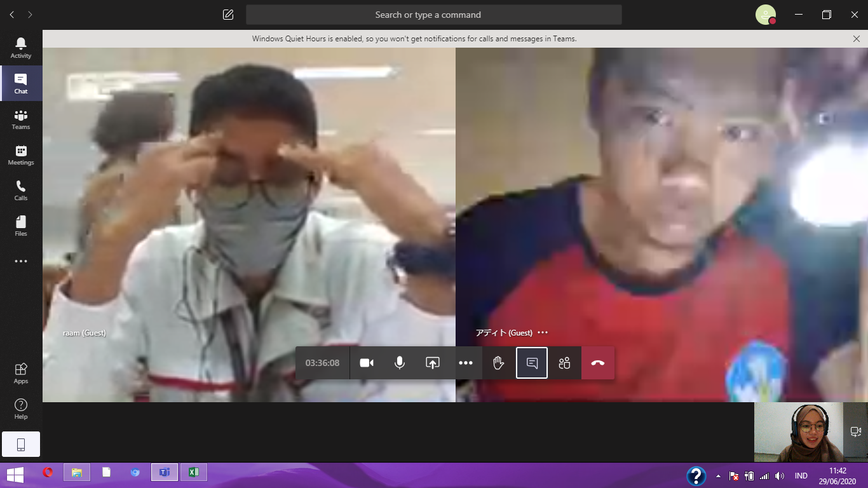The width and height of the screenshot is (868, 488).
Task: Open the volume control in the tray
Action: 780,476
